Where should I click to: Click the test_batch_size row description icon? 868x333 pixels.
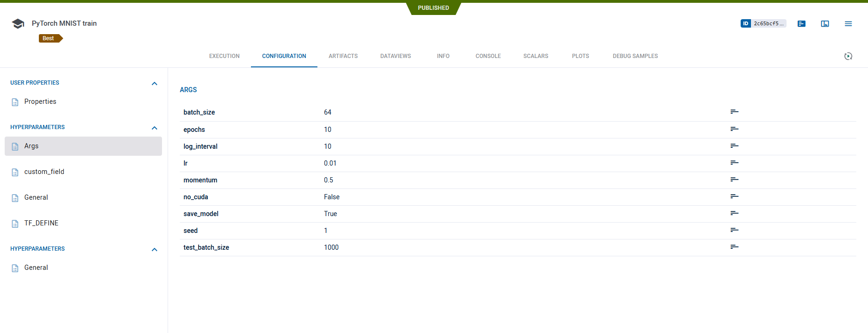coord(734,247)
